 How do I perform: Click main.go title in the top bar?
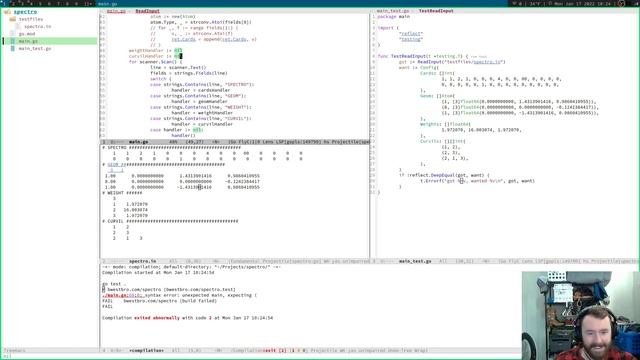(107, 4)
